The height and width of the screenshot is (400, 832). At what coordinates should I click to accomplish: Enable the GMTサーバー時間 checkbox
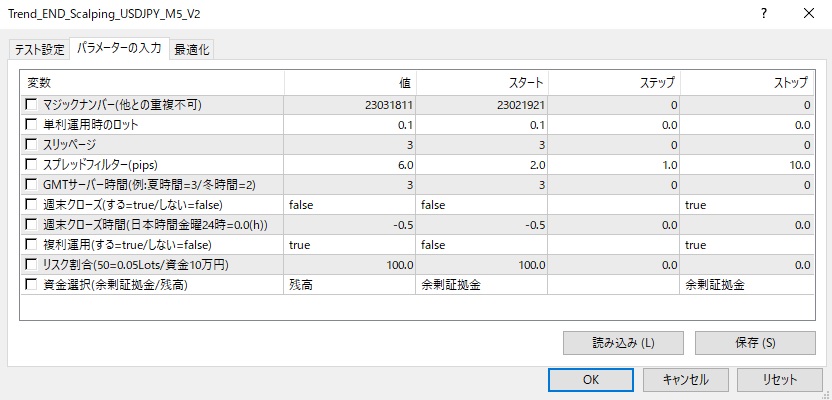tap(33, 185)
